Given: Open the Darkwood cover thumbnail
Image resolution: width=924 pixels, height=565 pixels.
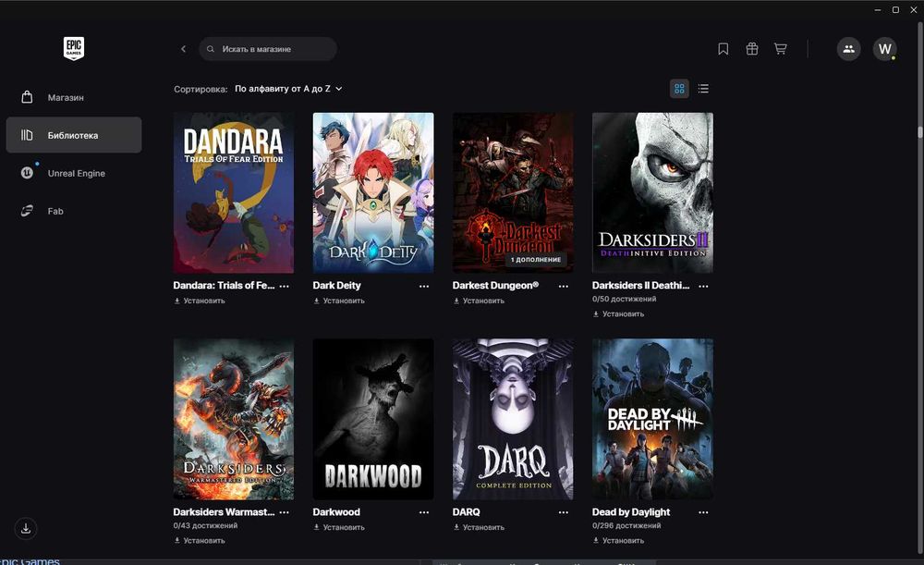Looking at the screenshot, I should pyautogui.click(x=373, y=419).
